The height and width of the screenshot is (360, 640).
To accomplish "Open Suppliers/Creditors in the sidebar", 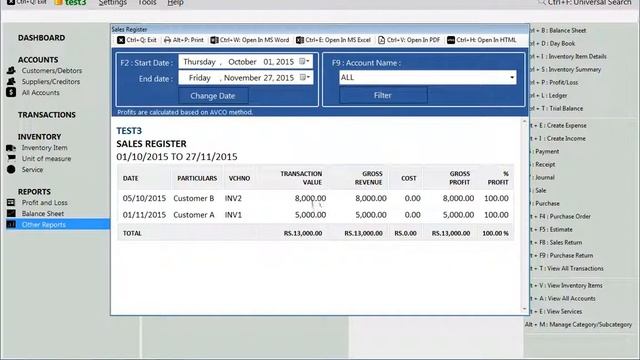I will 51,82.
